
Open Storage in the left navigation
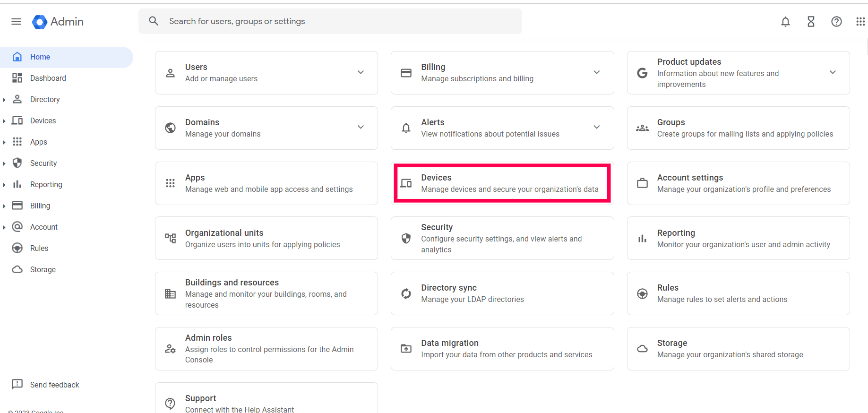(43, 269)
